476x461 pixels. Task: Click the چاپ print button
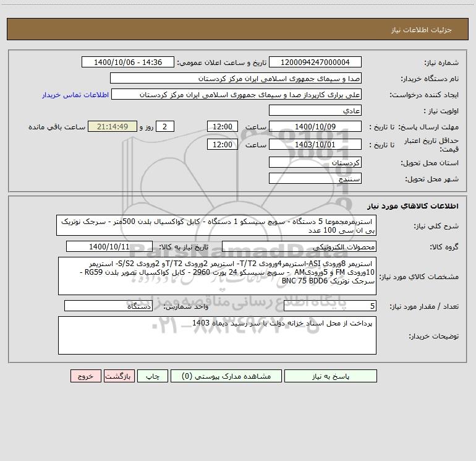153,376
